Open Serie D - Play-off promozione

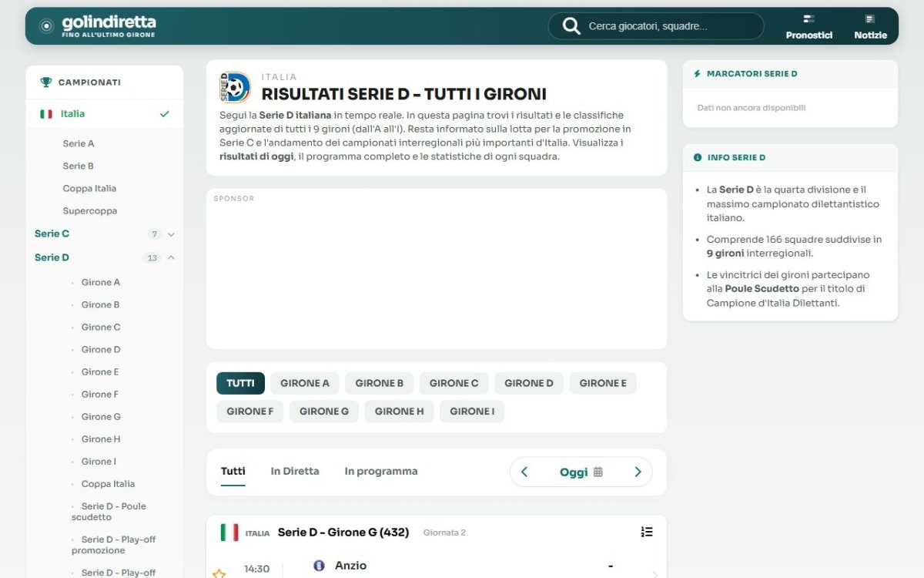click(x=113, y=545)
